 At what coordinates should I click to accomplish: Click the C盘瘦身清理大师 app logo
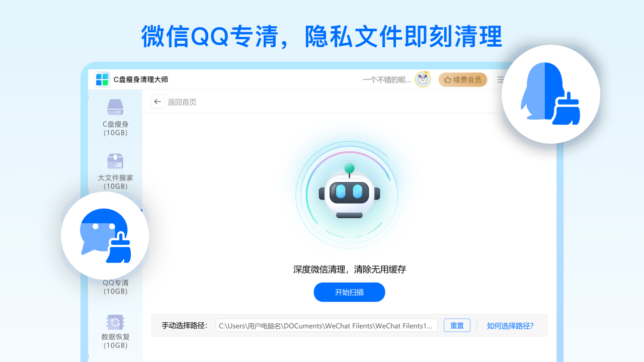point(102,79)
